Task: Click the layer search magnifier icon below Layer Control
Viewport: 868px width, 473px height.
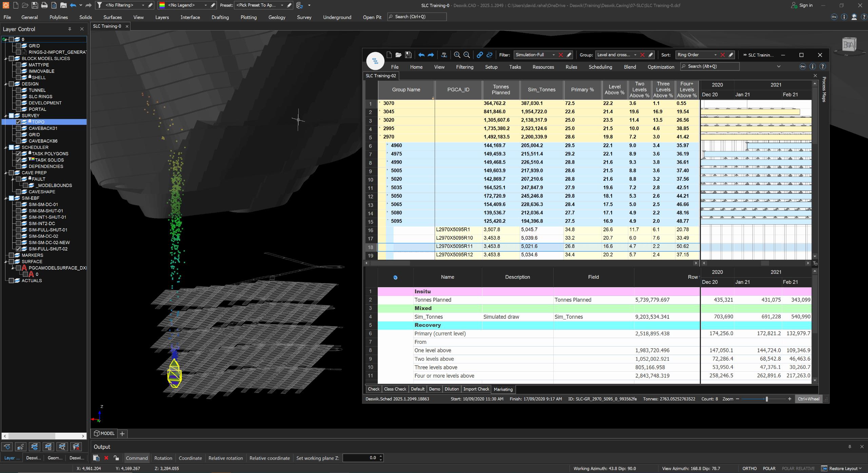Action: 62,447
